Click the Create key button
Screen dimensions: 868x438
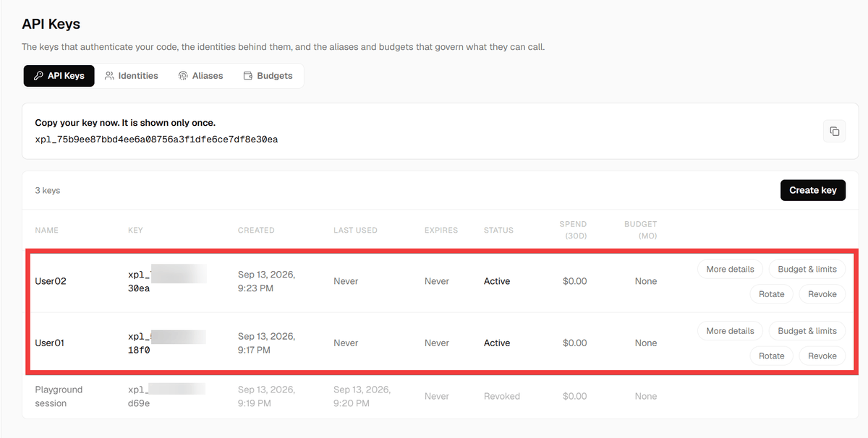click(813, 190)
